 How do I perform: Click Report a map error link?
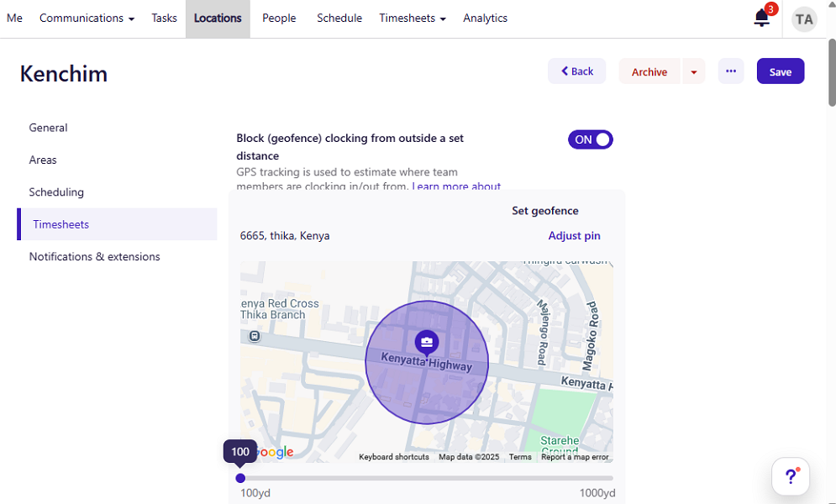pos(575,457)
